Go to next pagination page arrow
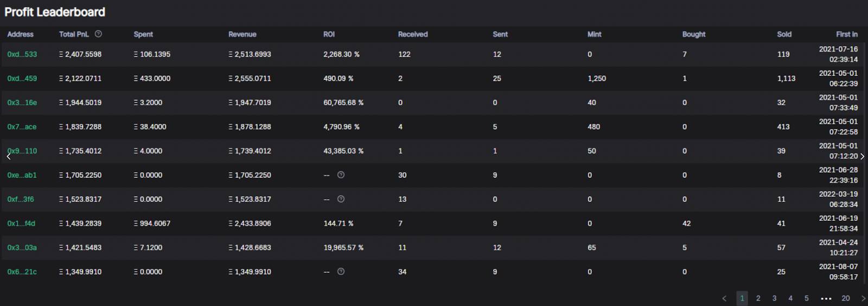Image resolution: width=868 pixels, height=306 pixels. (x=863, y=298)
